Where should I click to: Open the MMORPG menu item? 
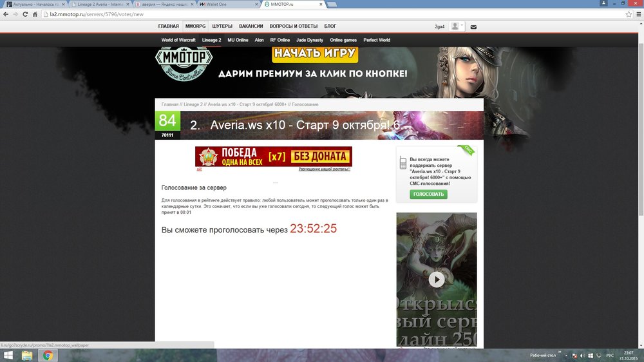pyautogui.click(x=194, y=26)
